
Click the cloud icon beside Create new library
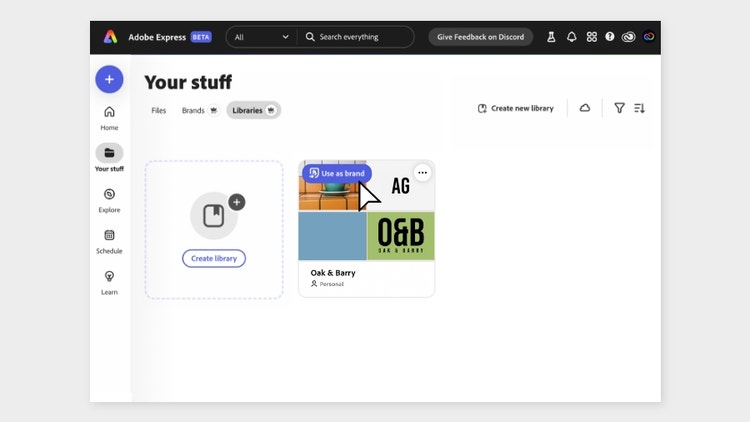point(585,108)
